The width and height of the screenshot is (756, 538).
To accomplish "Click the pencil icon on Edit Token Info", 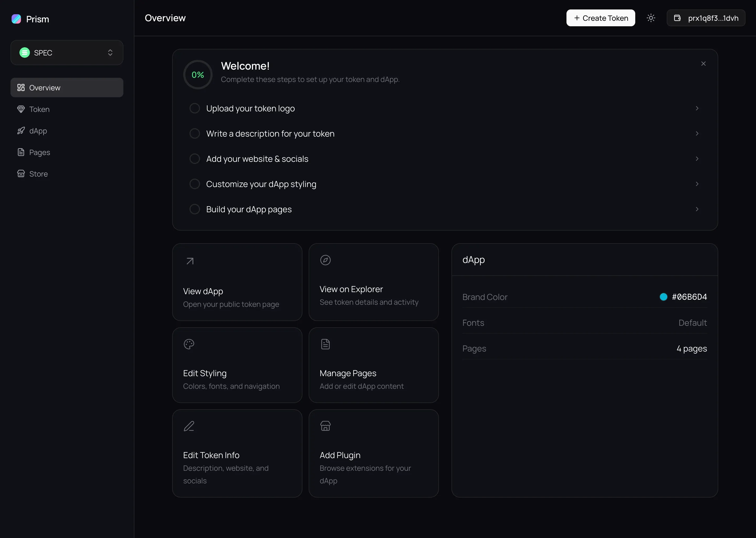I will click(189, 426).
